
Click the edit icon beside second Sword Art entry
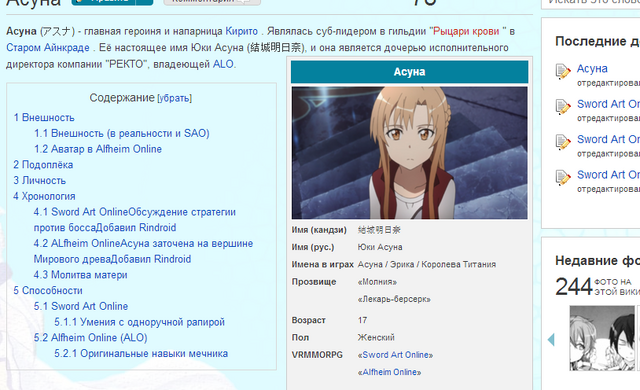point(563,142)
